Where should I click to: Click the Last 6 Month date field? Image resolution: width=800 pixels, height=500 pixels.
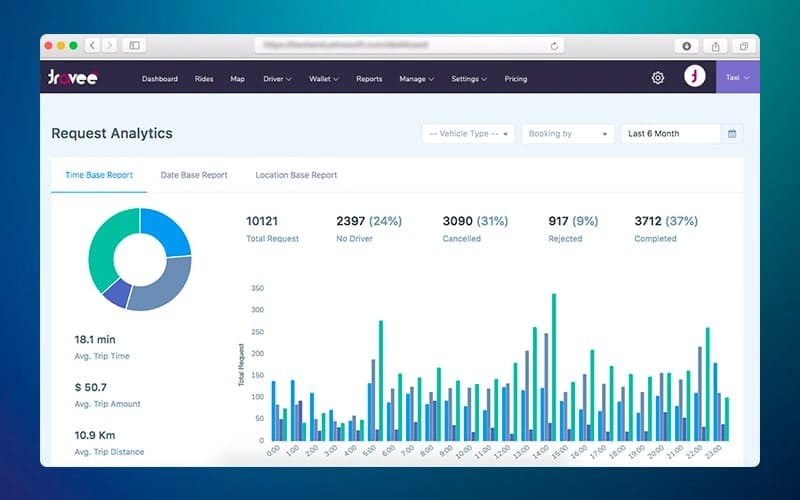click(x=670, y=134)
